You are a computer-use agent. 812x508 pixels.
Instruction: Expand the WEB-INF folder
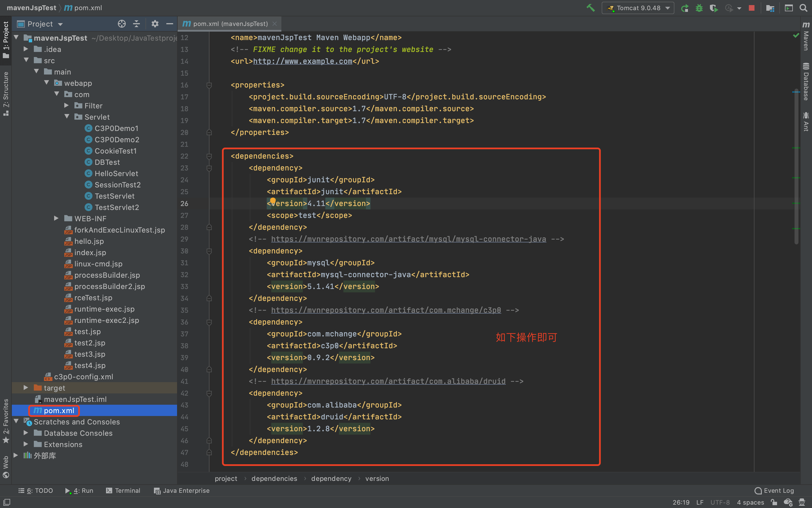coord(56,218)
